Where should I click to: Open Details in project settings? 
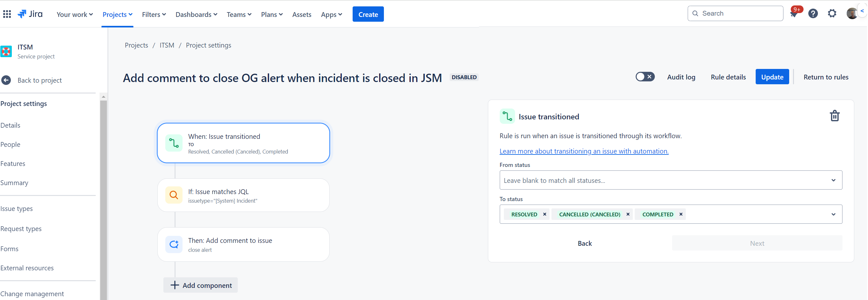tap(11, 125)
